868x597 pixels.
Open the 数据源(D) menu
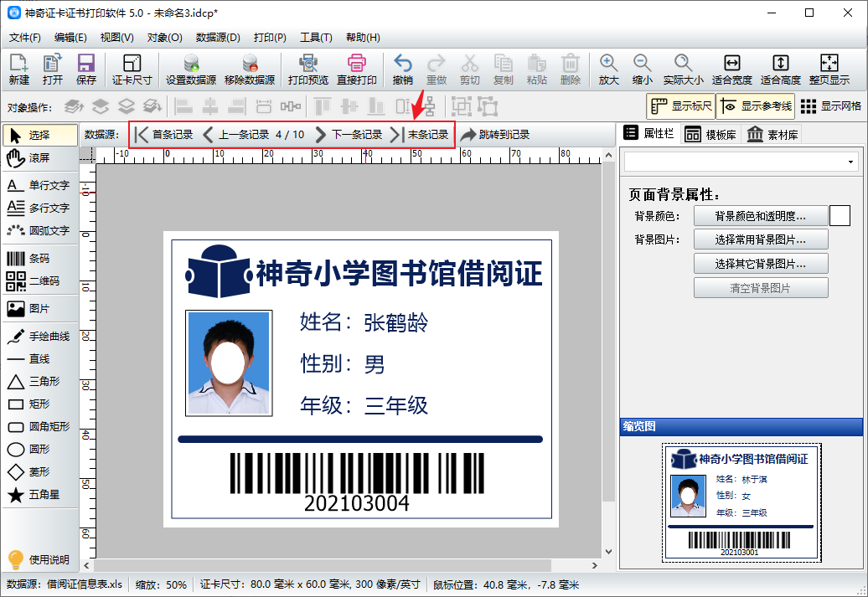pyautogui.click(x=218, y=38)
